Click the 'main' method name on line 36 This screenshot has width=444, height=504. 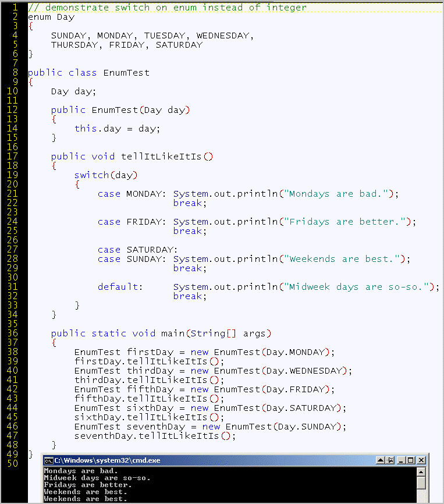[173, 333]
